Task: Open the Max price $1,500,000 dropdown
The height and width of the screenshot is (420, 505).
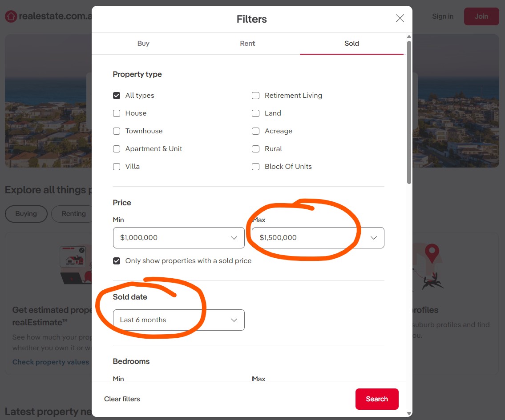Action: (318, 238)
